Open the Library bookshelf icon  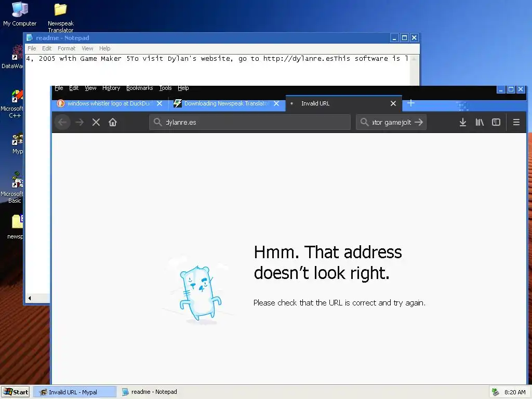(480, 122)
